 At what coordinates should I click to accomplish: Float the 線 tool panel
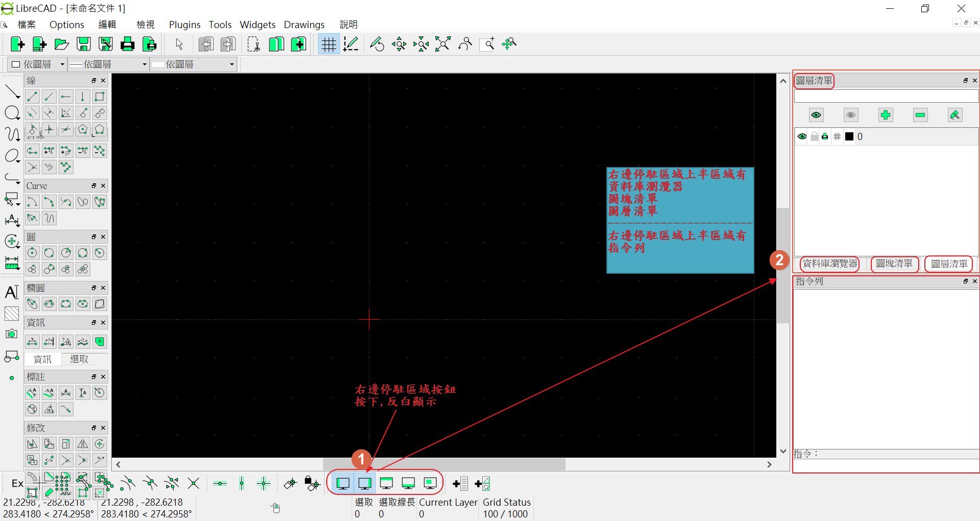[94, 81]
